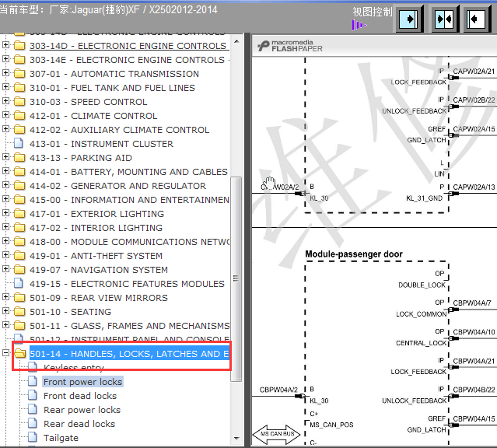Select 501-14 Handles, Locks, Latches entry
The width and height of the screenshot is (497, 448).
coord(129,354)
